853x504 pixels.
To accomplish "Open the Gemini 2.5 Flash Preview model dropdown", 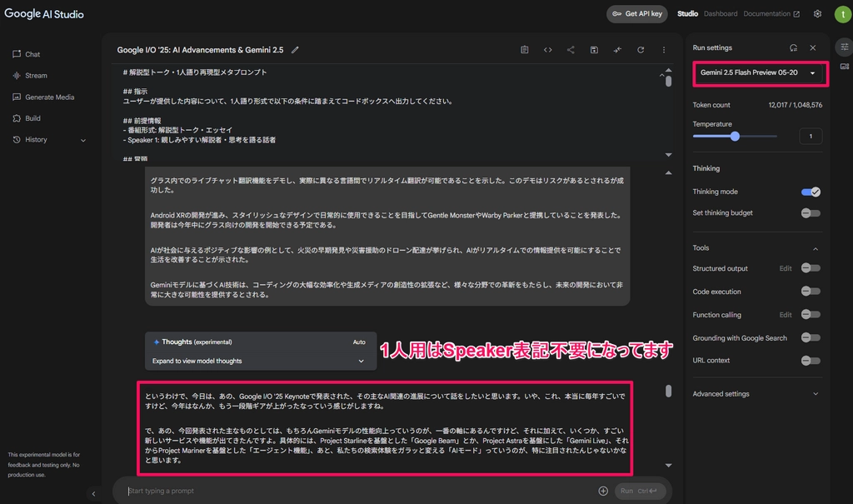I will 758,73.
